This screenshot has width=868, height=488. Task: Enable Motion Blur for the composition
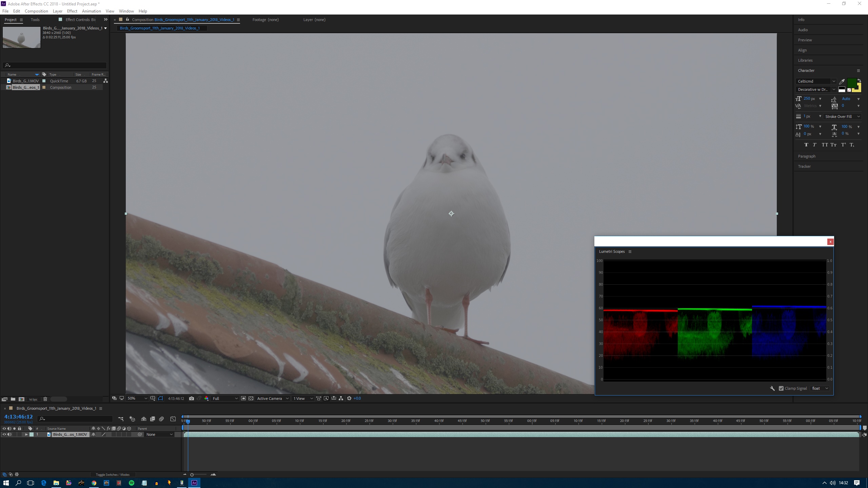[x=161, y=419]
